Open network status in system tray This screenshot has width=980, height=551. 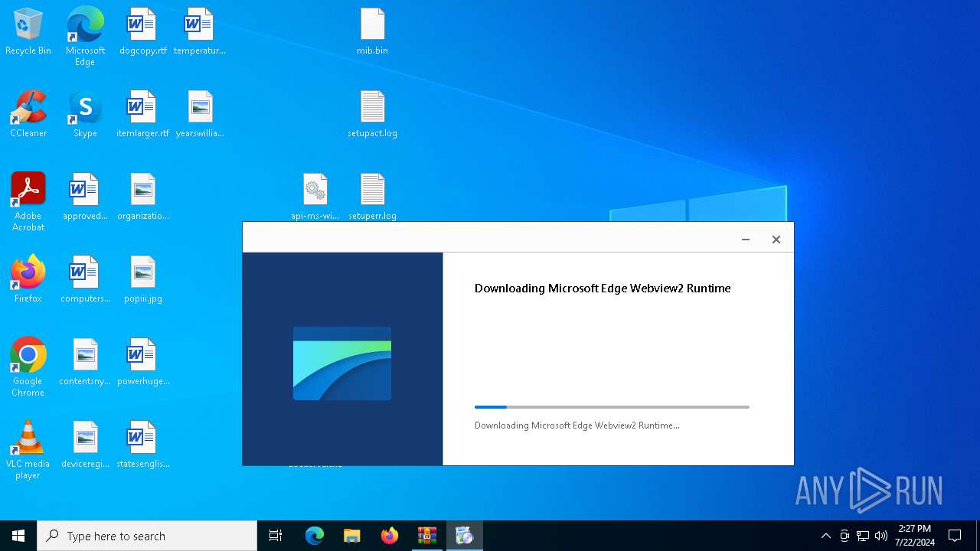coord(863,536)
